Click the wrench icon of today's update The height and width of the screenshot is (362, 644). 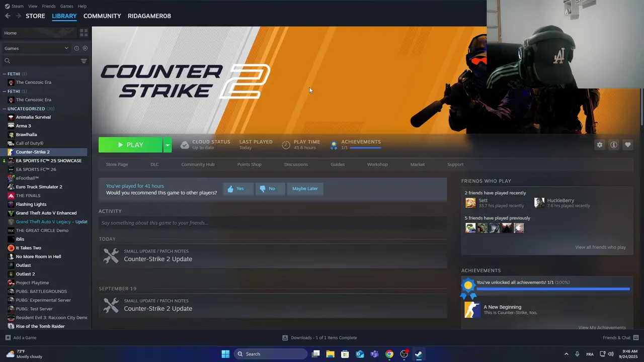tap(111, 255)
